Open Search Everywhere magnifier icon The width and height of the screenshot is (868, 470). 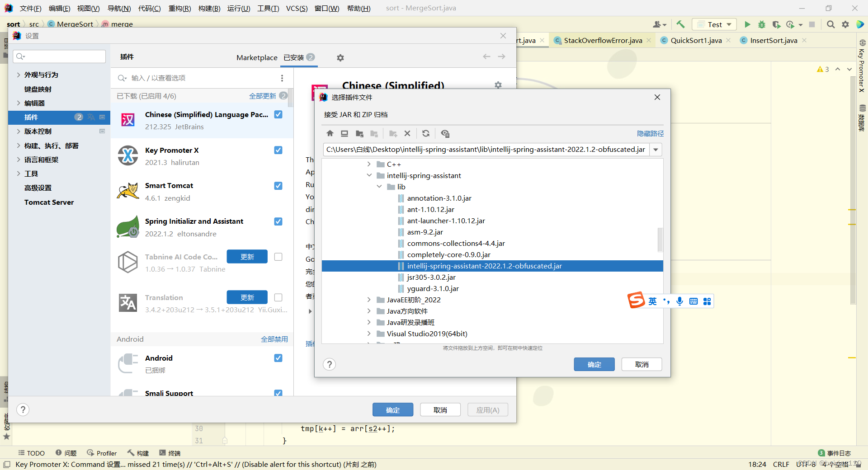click(830, 24)
